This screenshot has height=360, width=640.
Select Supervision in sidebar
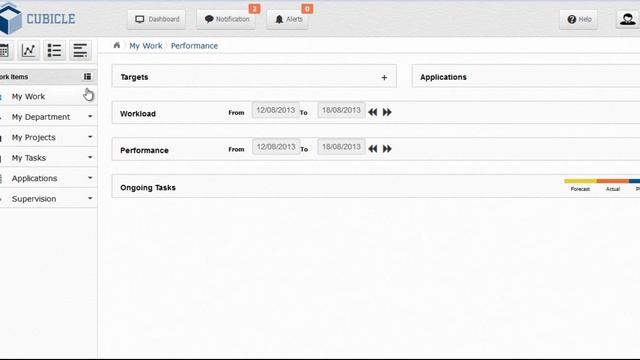pyautogui.click(x=34, y=198)
